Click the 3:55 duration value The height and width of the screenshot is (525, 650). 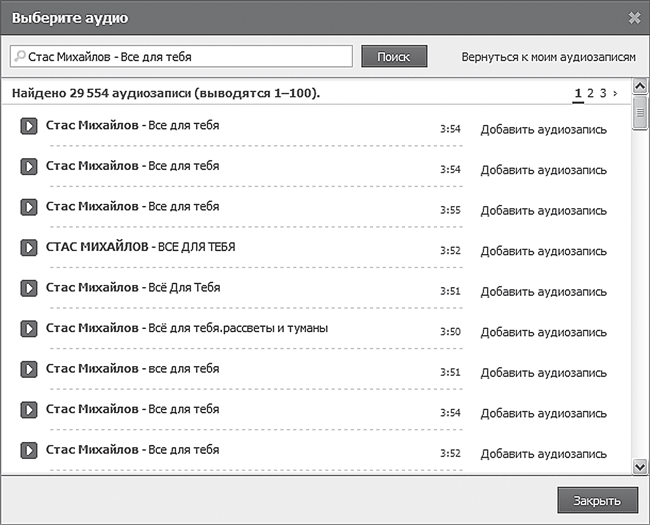coord(450,210)
